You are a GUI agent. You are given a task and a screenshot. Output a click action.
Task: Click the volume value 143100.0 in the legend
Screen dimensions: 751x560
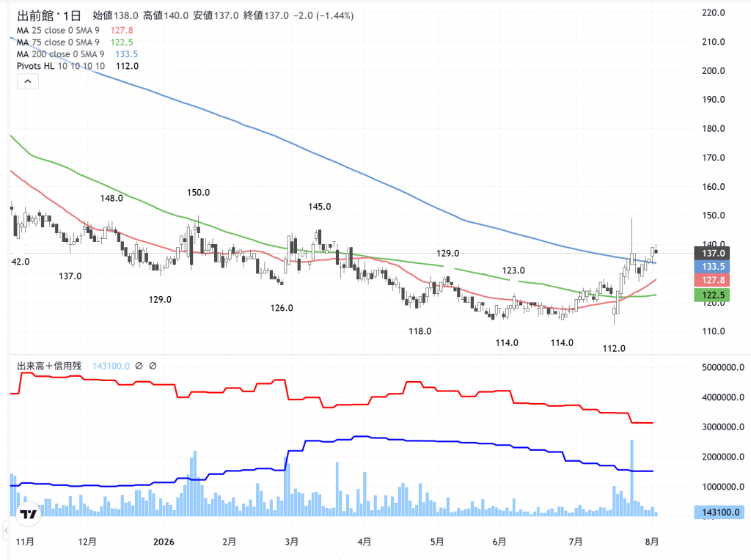111,366
